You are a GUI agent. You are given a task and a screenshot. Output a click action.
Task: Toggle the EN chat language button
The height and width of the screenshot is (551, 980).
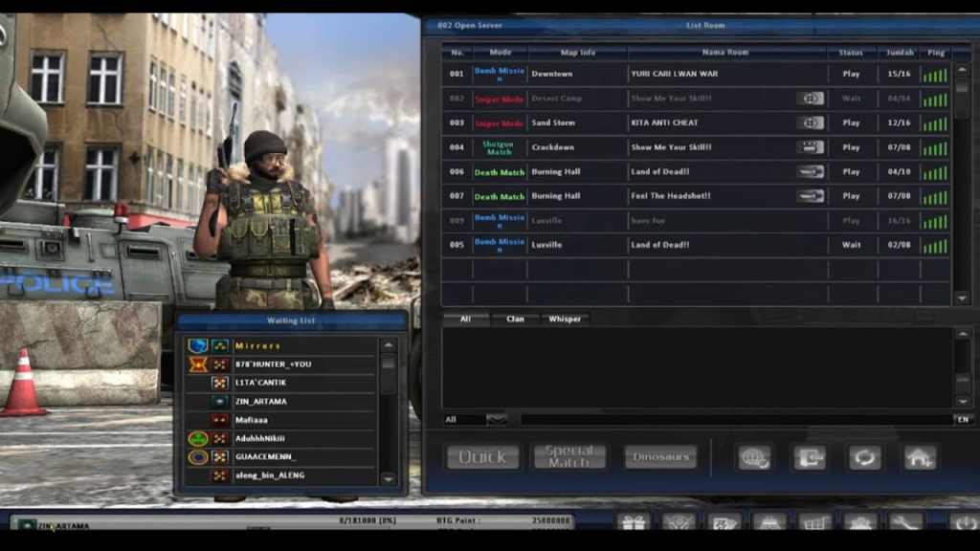[962, 419]
